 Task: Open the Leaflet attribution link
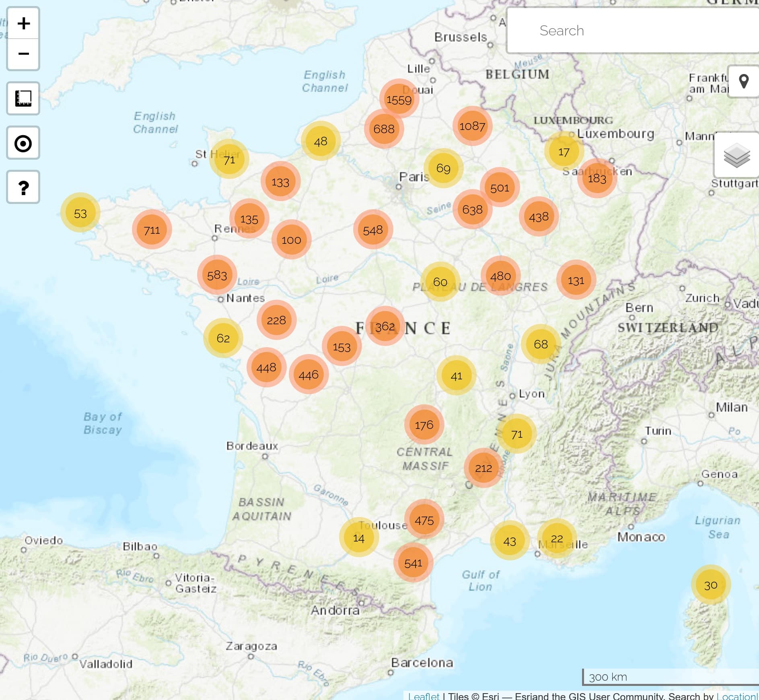423,696
